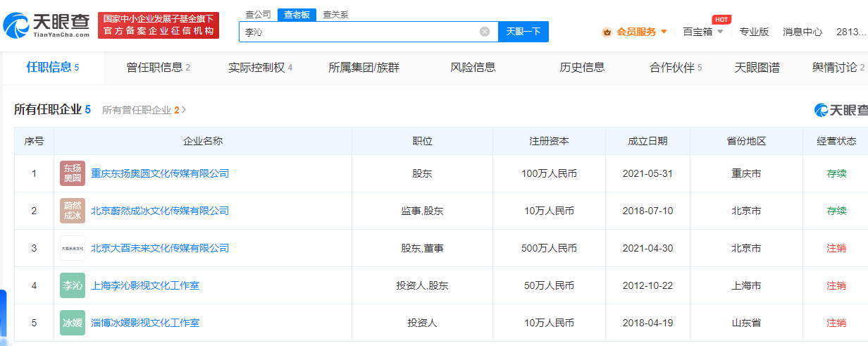This screenshot has width=868, height=346.
Task: Open the 实际控制权 tab
Action: tap(260, 68)
